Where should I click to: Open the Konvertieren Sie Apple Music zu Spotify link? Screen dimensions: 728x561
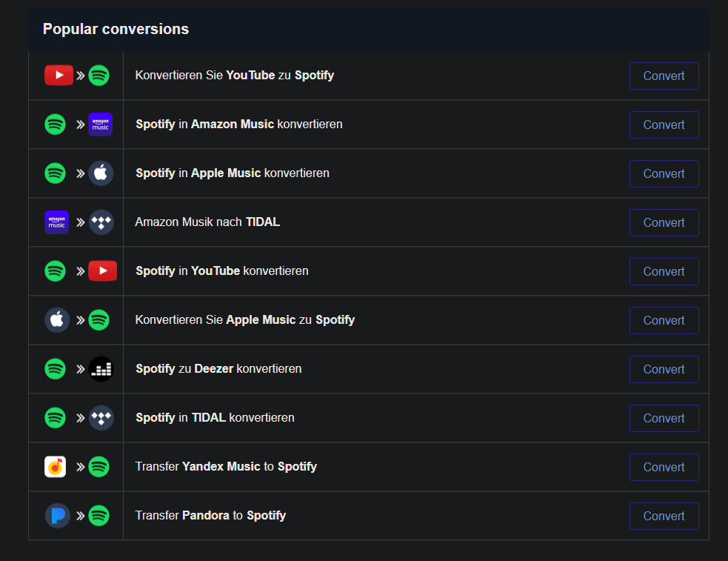(244, 320)
